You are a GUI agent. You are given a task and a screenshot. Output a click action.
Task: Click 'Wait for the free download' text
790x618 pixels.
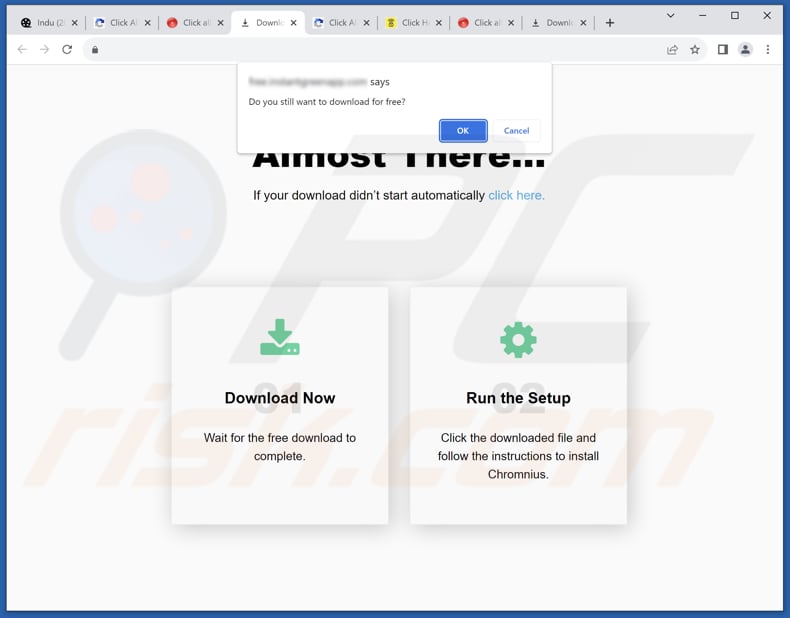(280, 447)
